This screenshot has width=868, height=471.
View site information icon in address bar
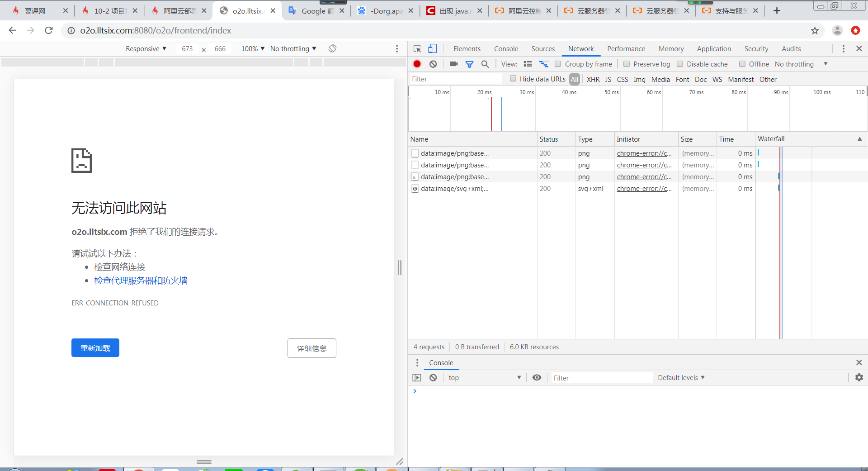point(71,30)
